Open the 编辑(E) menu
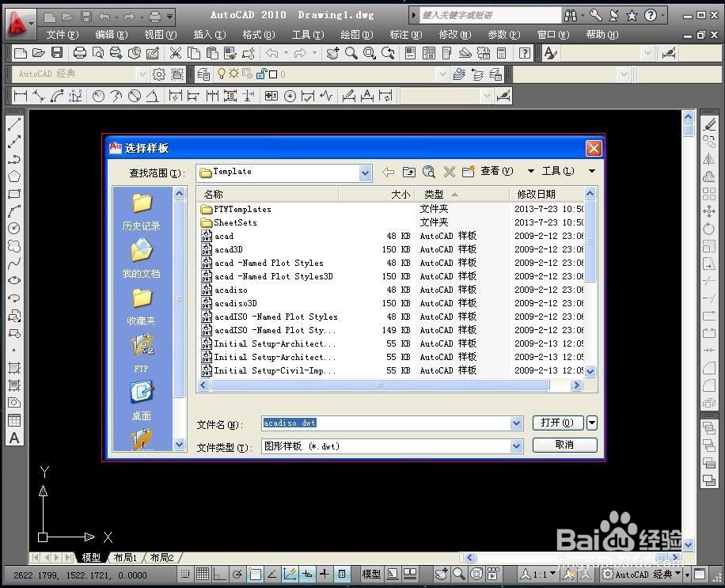725x588 pixels. click(112, 35)
